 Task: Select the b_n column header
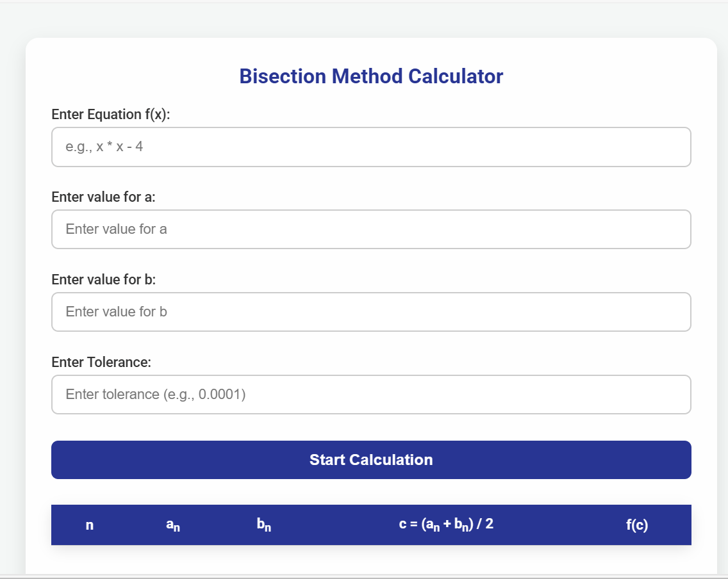[x=264, y=525]
